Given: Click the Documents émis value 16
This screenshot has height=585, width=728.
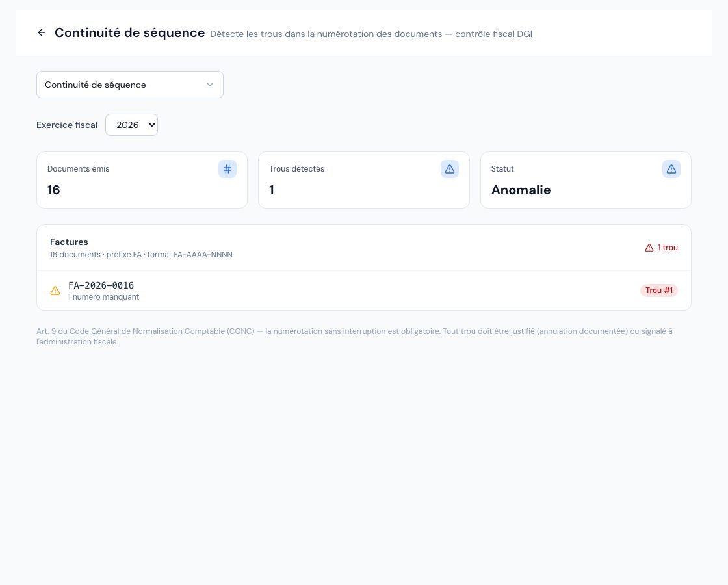Looking at the screenshot, I should click(54, 190).
